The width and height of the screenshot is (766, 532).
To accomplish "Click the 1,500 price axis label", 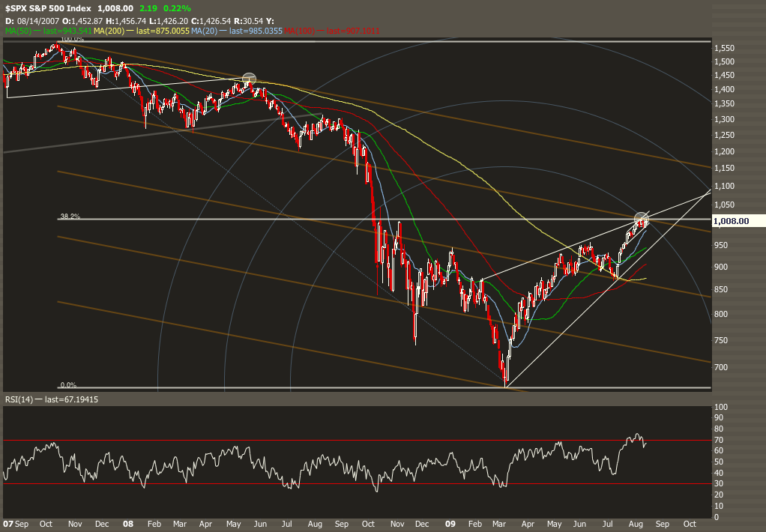I will coord(724,61).
